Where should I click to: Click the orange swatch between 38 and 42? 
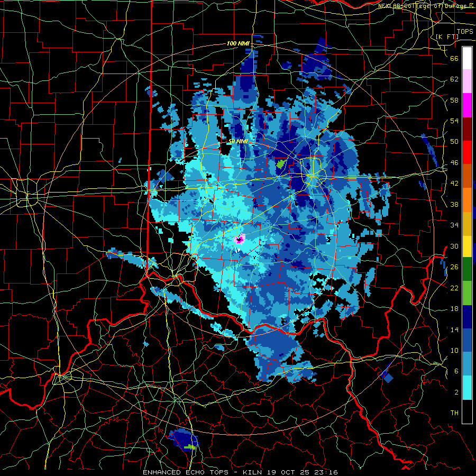point(467,199)
